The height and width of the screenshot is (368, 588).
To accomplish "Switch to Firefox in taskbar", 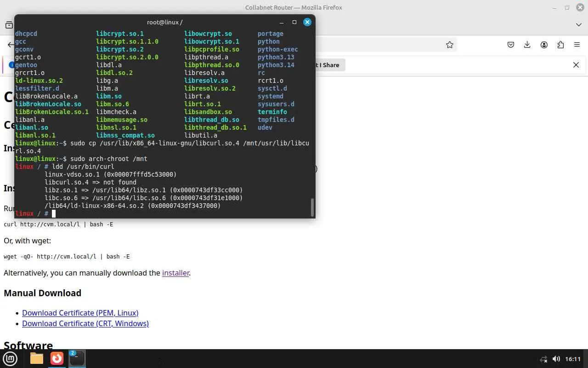I will click(x=57, y=358).
